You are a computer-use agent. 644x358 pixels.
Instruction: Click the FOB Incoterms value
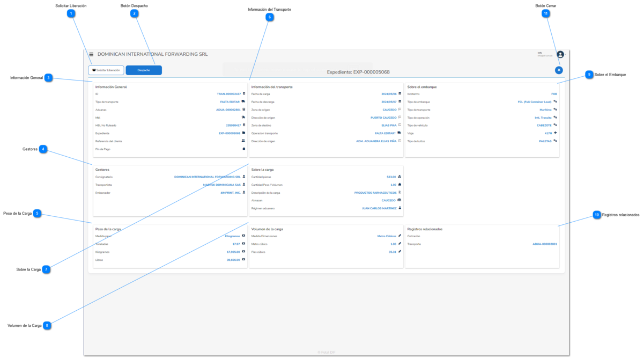pyautogui.click(x=554, y=94)
